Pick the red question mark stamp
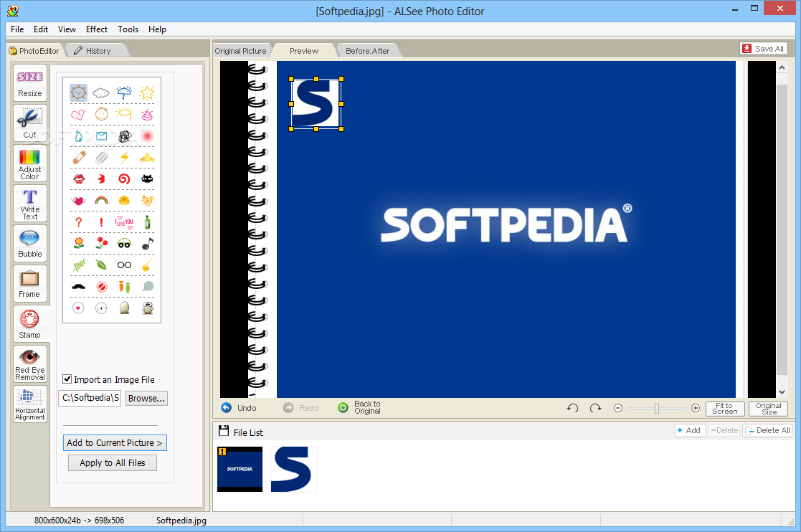The width and height of the screenshot is (801, 532). 78,222
